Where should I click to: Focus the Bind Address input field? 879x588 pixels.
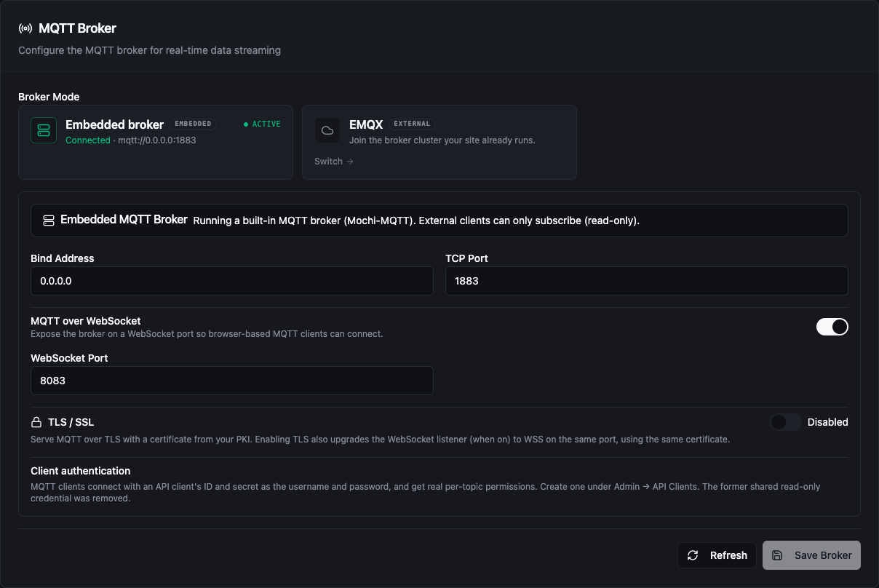tap(232, 281)
